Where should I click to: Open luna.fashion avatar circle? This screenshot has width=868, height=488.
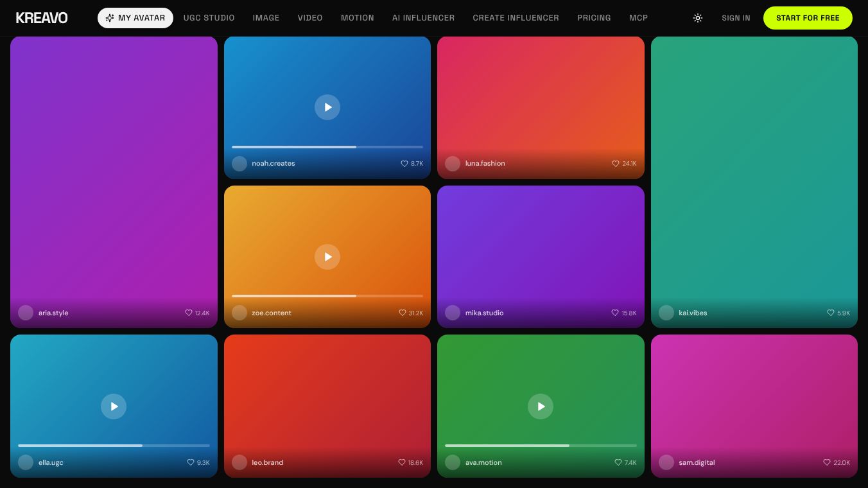[453, 164]
